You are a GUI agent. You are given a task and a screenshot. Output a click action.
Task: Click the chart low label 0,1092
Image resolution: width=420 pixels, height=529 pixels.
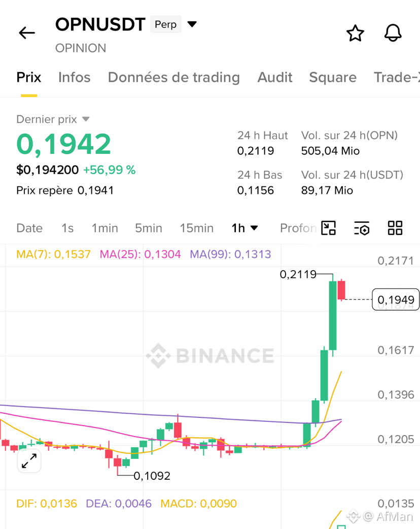(x=152, y=476)
